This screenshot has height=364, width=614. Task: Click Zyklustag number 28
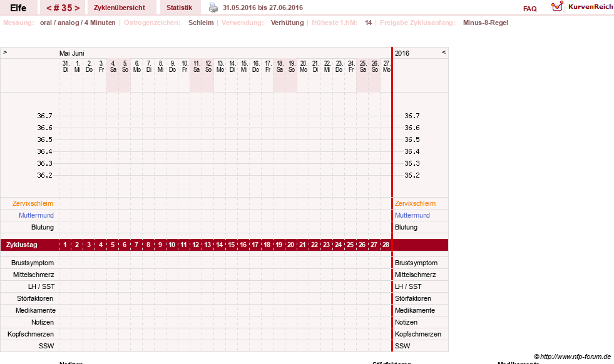tap(386, 245)
